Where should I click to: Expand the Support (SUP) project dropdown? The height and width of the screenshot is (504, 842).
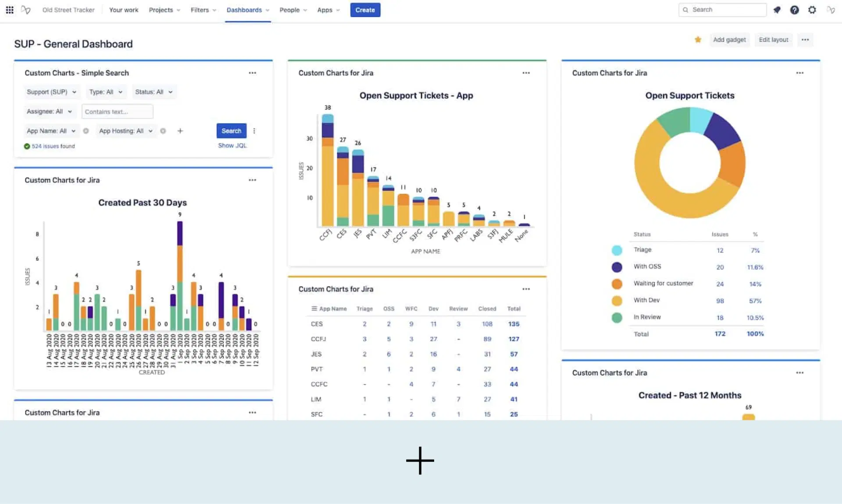point(51,92)
